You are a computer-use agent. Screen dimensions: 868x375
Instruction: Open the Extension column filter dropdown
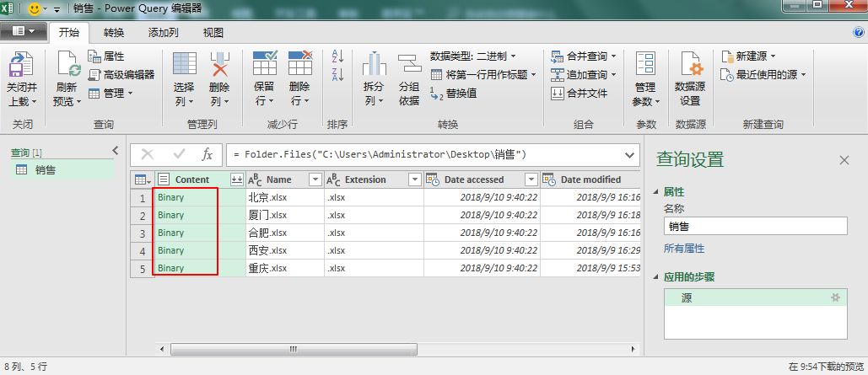click(414, 179)
